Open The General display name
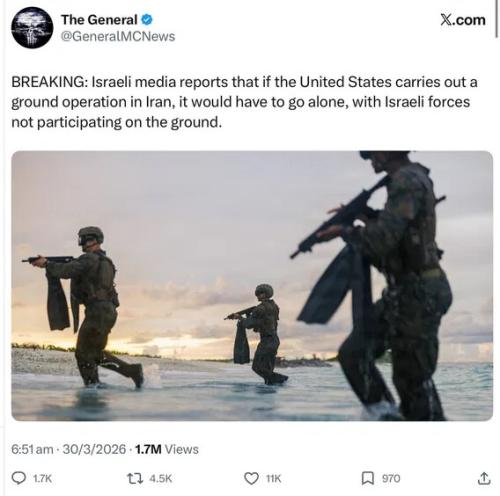This screenshot has width=500, height=496. click(99, 20)
